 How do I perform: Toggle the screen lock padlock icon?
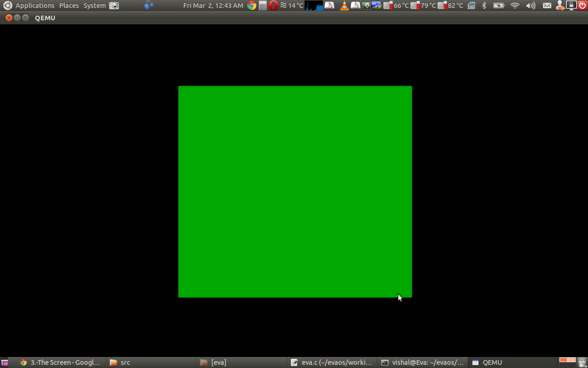click(571, 6)
